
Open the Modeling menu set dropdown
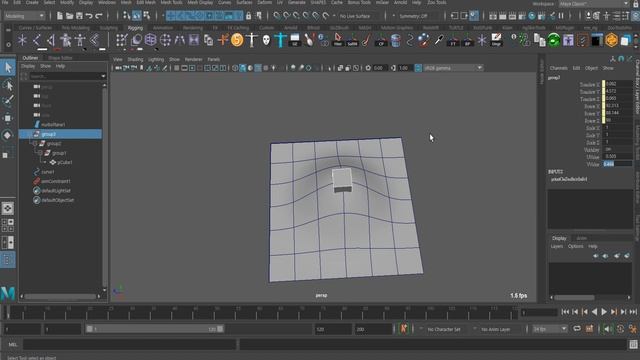pos(24,16)
